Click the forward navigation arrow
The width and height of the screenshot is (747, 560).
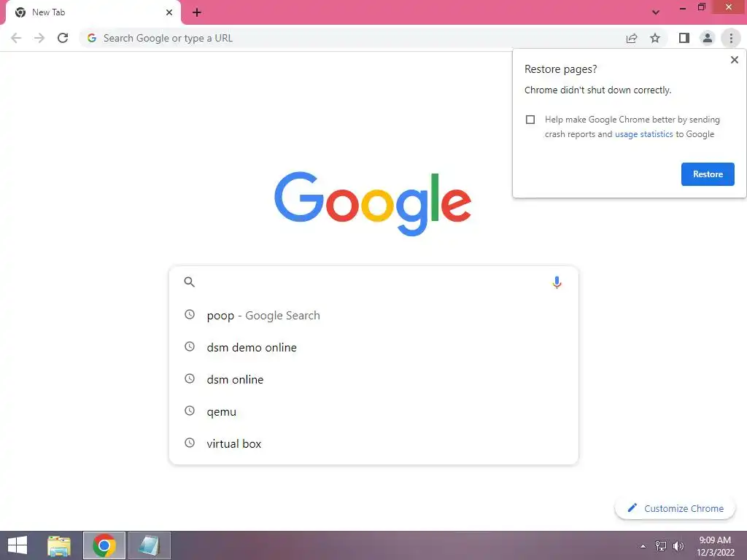coord(39,38)
